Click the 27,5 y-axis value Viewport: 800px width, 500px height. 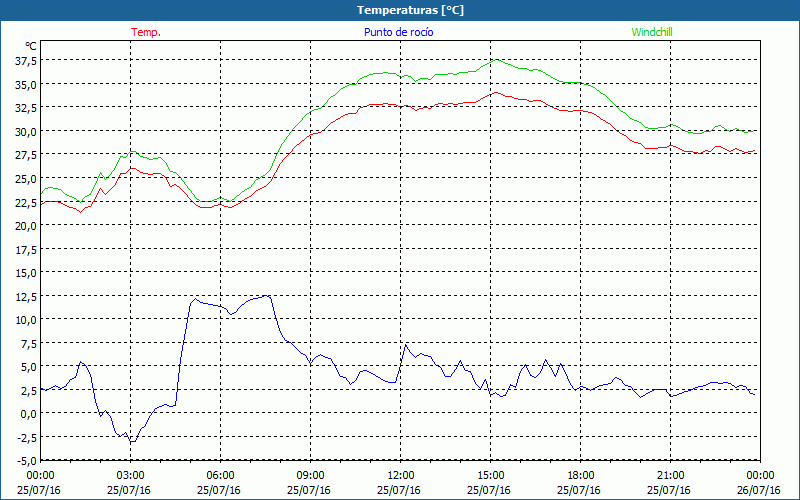click(x=26, y=155)
